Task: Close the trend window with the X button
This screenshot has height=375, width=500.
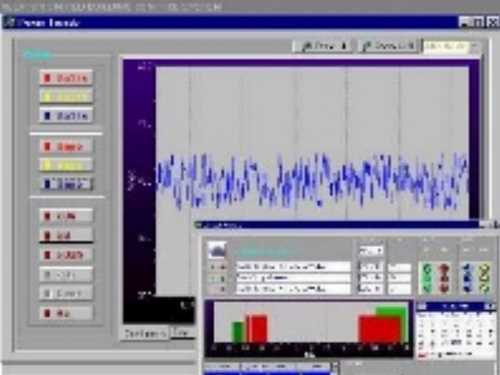Action: (x=493, y=22)
